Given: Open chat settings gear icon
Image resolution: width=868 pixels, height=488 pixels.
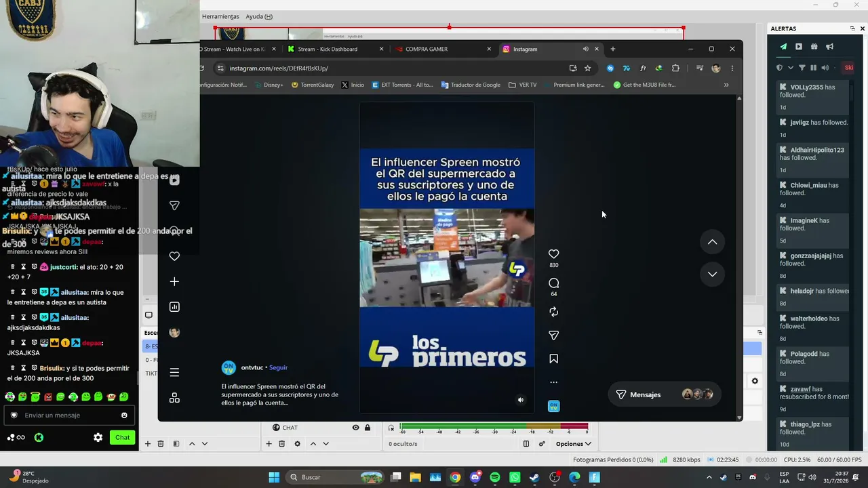Looking at the screenshot, I should pos(98,437).
